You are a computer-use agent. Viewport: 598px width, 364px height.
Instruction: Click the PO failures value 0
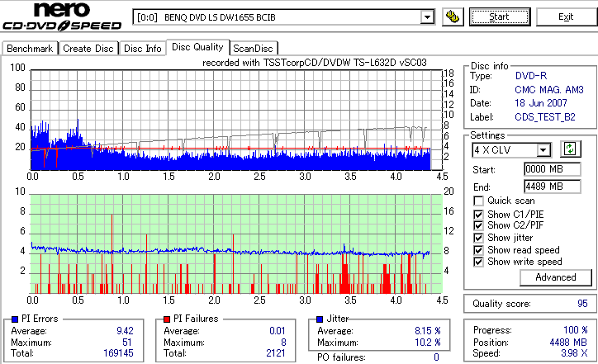click(x=436, y=357)
